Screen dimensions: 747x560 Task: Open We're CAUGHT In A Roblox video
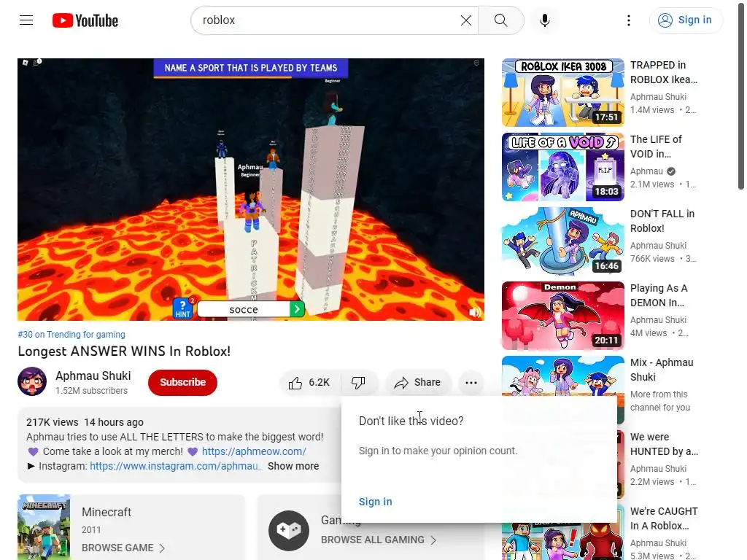click(664, 518)
